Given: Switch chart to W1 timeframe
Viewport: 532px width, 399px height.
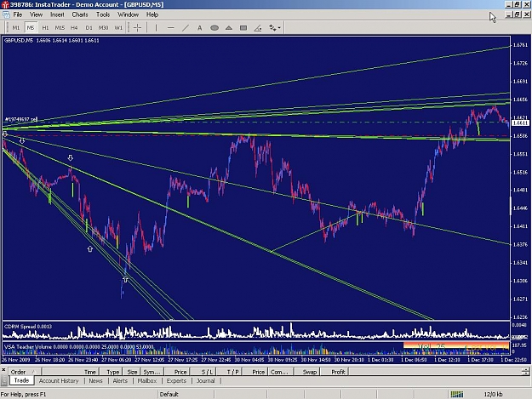Looking at the screenshot, I should tap(118, 28).
